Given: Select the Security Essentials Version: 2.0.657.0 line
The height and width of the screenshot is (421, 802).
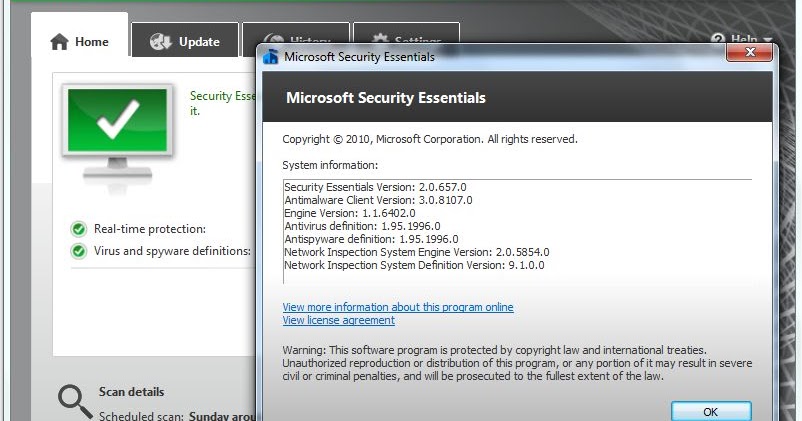Looking at the screenshot, I should (375, 187).
